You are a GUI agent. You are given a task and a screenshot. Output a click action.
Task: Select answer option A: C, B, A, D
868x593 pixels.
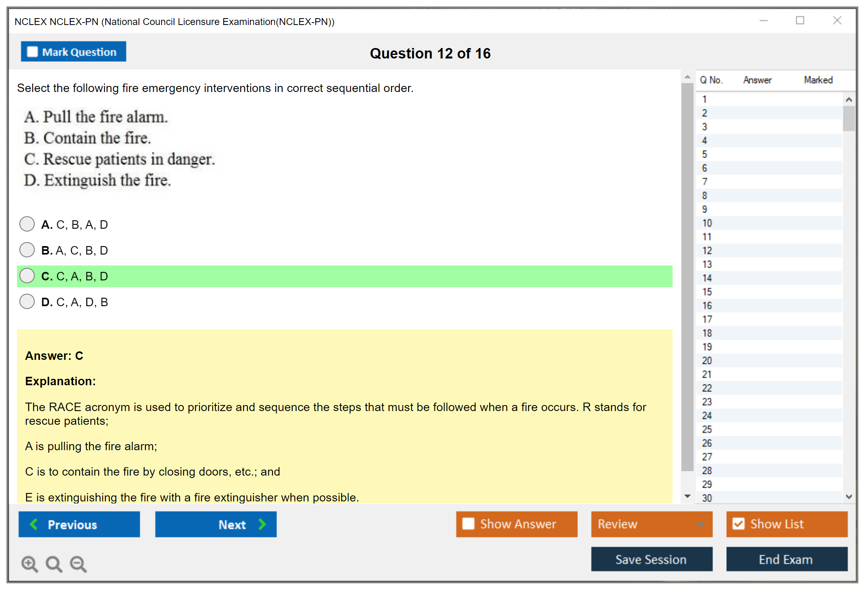coord(27,224)
